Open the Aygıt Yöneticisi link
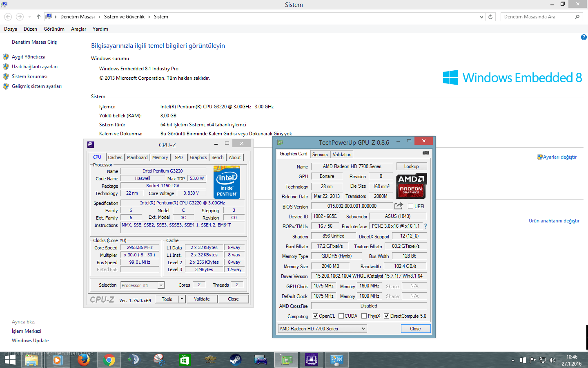Screen dimensions: 588x368 point(29,57)
